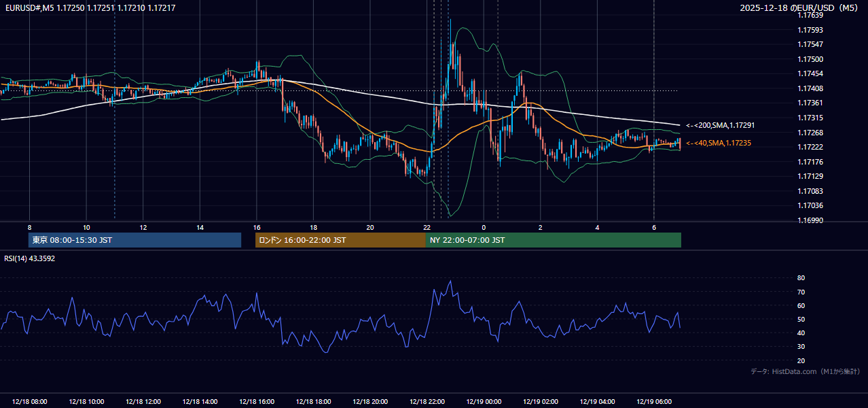Click the 12/19 06:00 time label
This screenshot has width=868, height=408.
click(x=654, y=402)
